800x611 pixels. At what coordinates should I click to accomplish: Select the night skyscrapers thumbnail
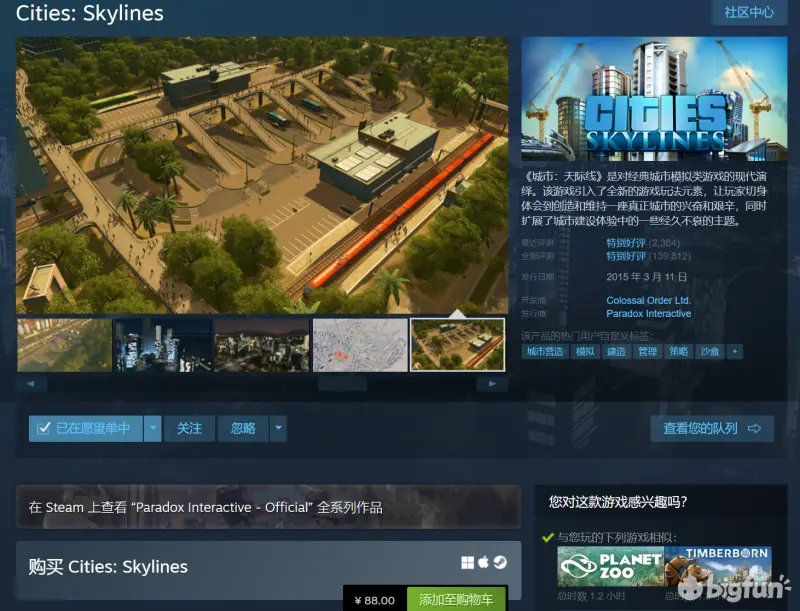(163, 345)
